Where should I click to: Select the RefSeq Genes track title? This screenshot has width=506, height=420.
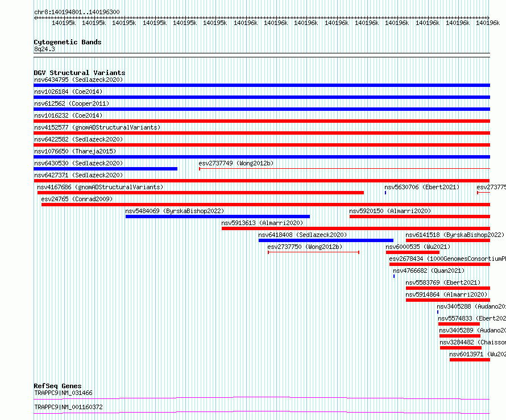click(x=57, y=386)
